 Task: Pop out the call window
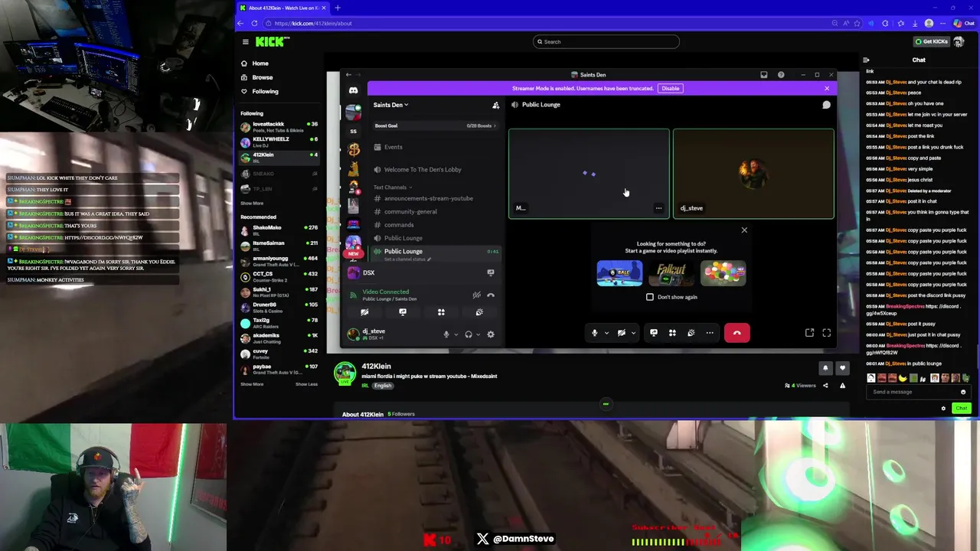click(x=809, y=333)
